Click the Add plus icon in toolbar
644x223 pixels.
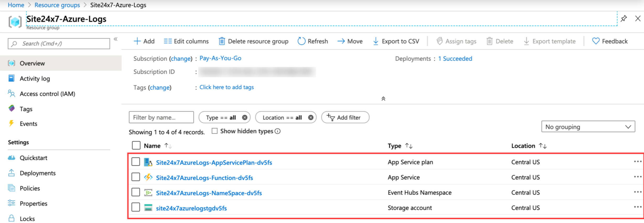tap(137, 41)
